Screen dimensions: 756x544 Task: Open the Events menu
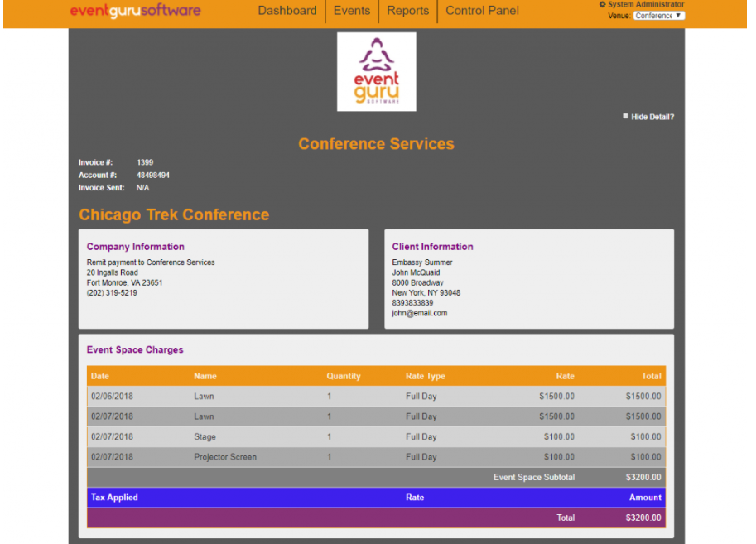tap(352, 11)
